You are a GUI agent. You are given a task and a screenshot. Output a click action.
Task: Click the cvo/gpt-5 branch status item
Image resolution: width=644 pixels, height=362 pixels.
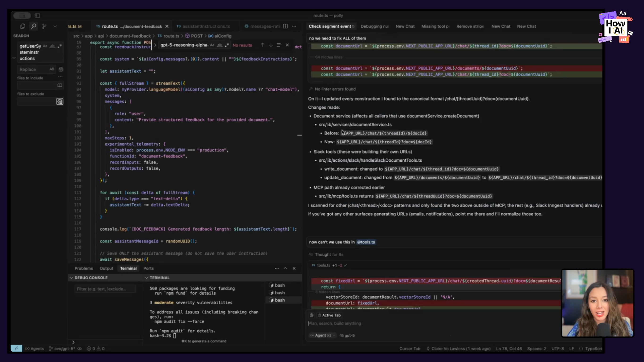coord(62,349)
